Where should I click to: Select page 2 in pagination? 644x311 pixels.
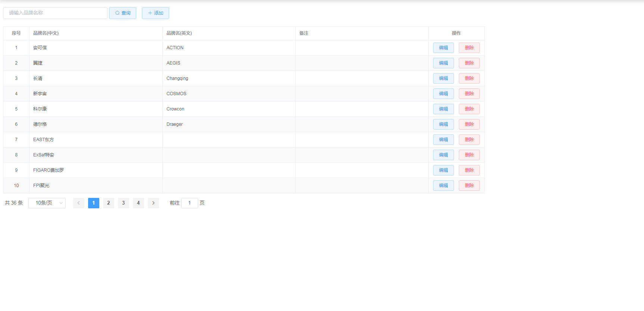click(x=108, y=203)
